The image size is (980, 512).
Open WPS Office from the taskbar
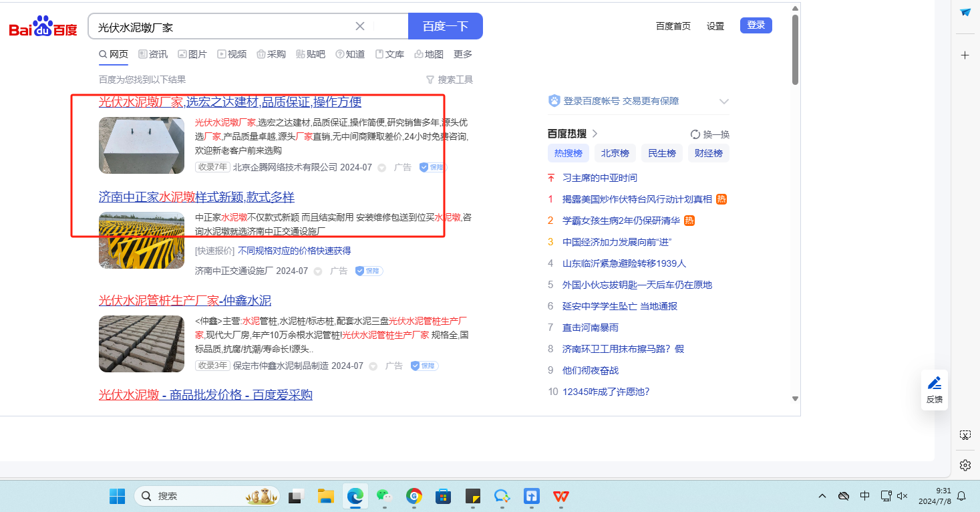click(561, 496)
